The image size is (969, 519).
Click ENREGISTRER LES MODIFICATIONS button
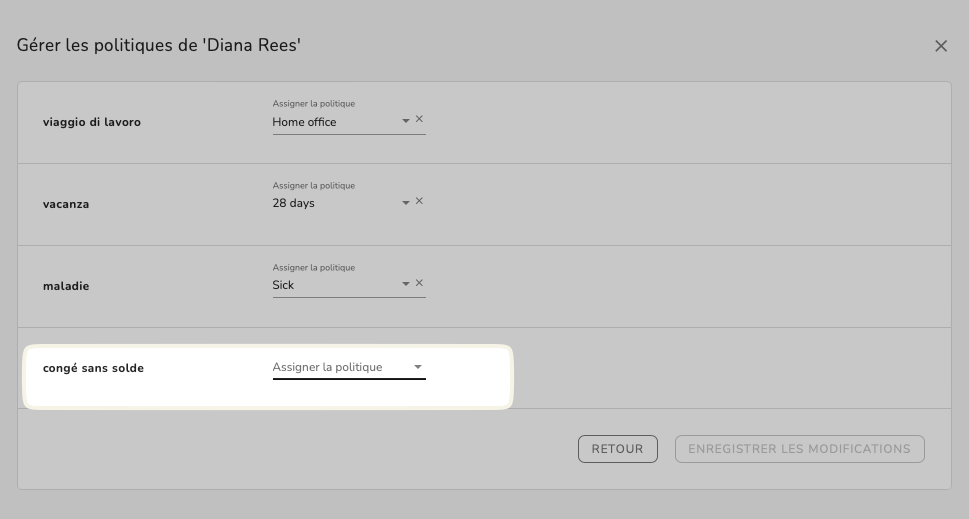800,449
